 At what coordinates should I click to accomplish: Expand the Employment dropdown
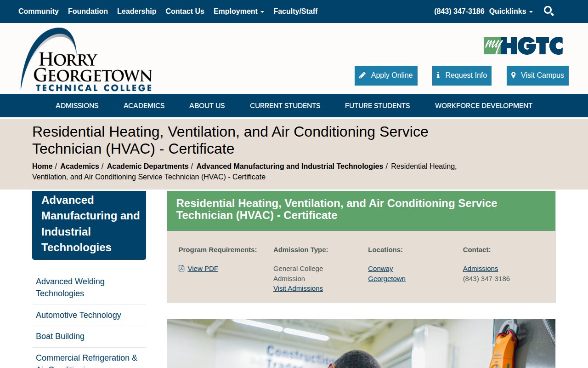238,11
